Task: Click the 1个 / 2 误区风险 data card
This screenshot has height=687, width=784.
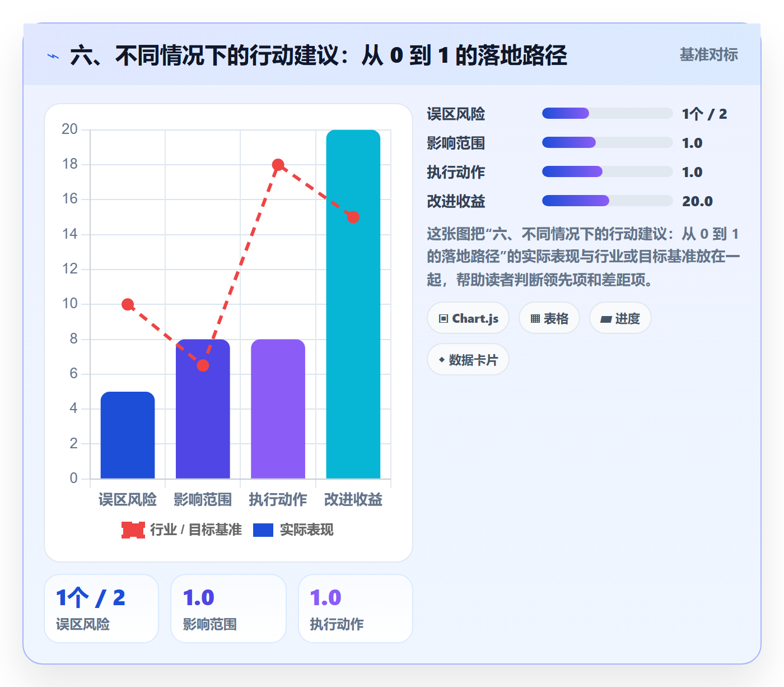Action: [101, 609]
